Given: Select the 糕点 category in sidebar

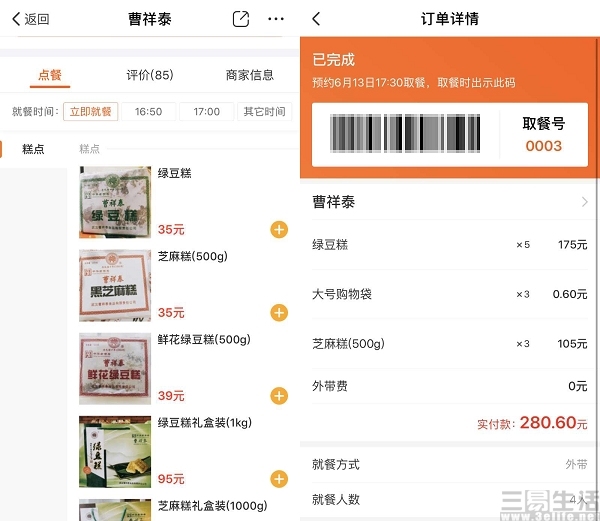Looking at the screenshot, I should pyautogui.click(x=33, y=149).
